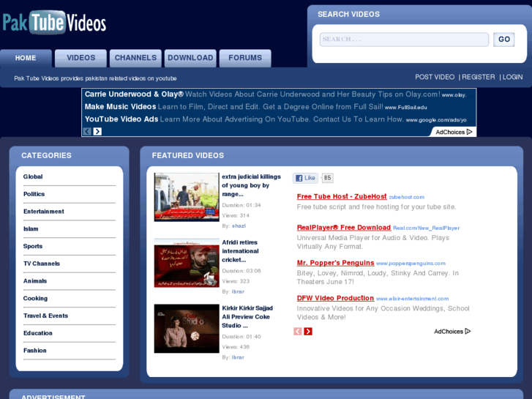Click next arrow in top banner ad
The height and width of the screenshot is (399, 532).
(x=97, y=132)
